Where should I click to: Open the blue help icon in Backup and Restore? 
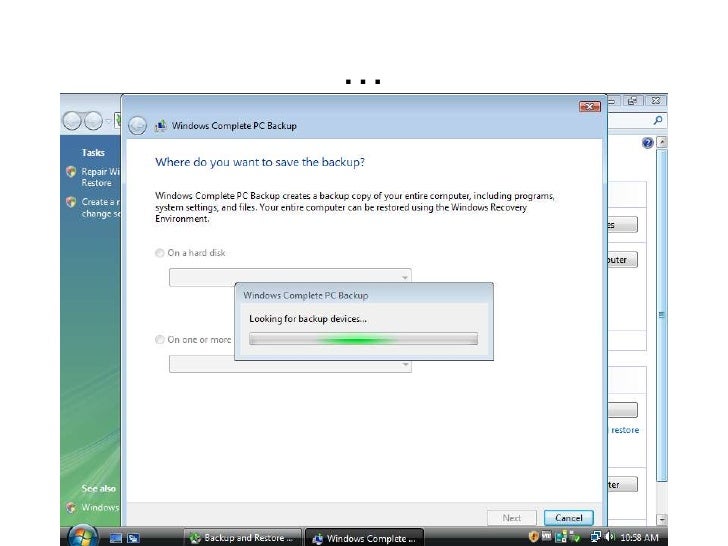[647, 143]
